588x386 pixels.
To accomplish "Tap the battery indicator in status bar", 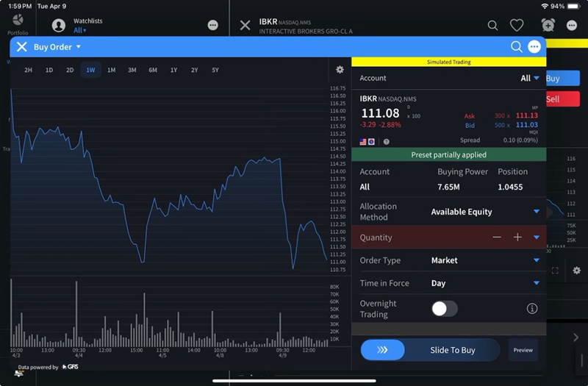I will click(574, 7).
